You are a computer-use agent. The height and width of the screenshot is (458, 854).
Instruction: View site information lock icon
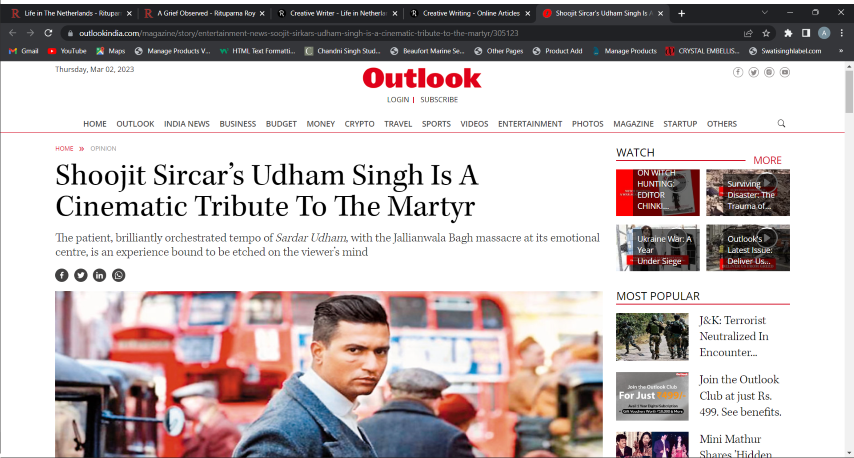(70, 33)
